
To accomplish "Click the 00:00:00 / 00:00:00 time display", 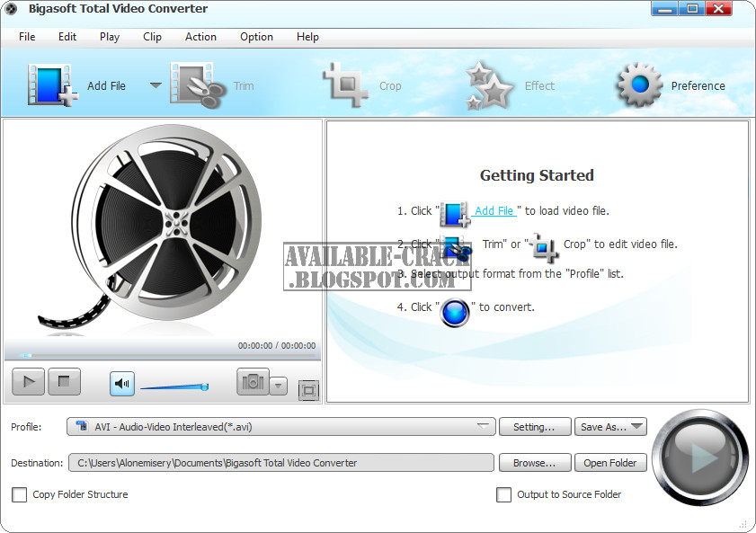I will click(x=277, y=345).
